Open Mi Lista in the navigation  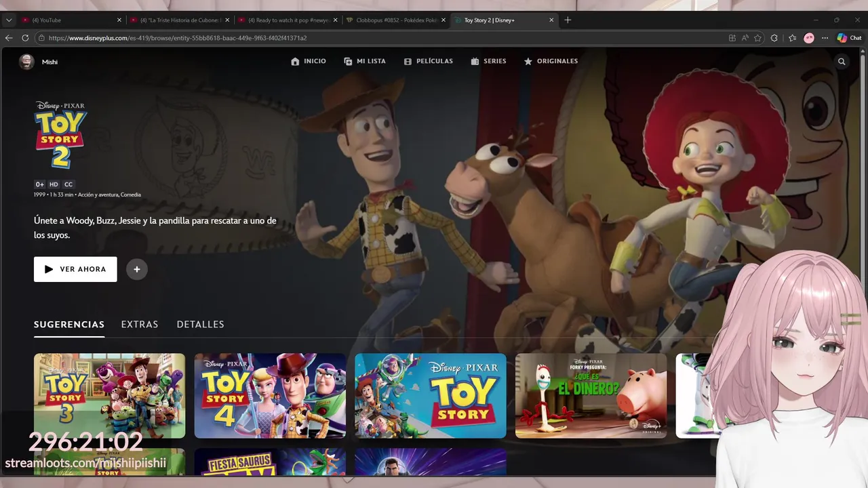pos(365,61)
